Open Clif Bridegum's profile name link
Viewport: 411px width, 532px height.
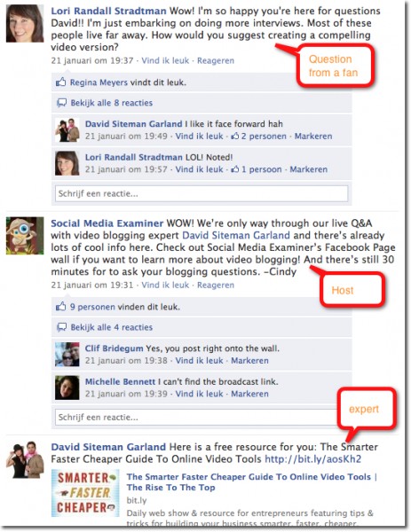click(x=114, y=348)
